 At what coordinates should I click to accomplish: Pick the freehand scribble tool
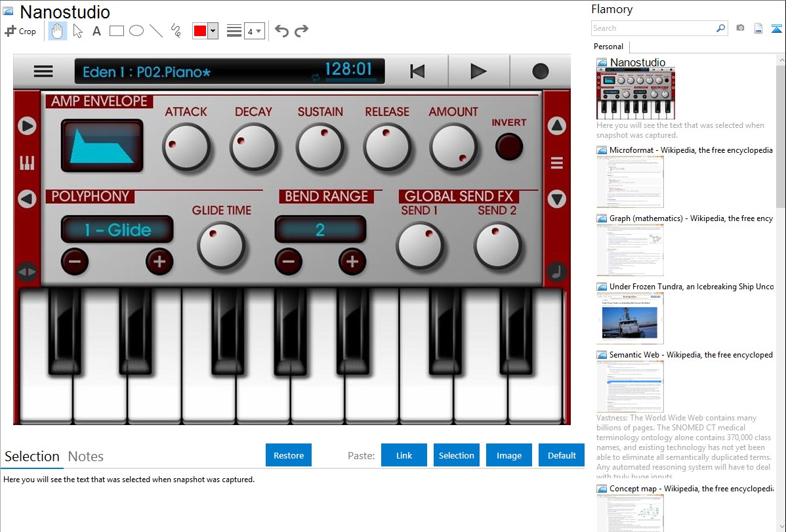point(176,31)
